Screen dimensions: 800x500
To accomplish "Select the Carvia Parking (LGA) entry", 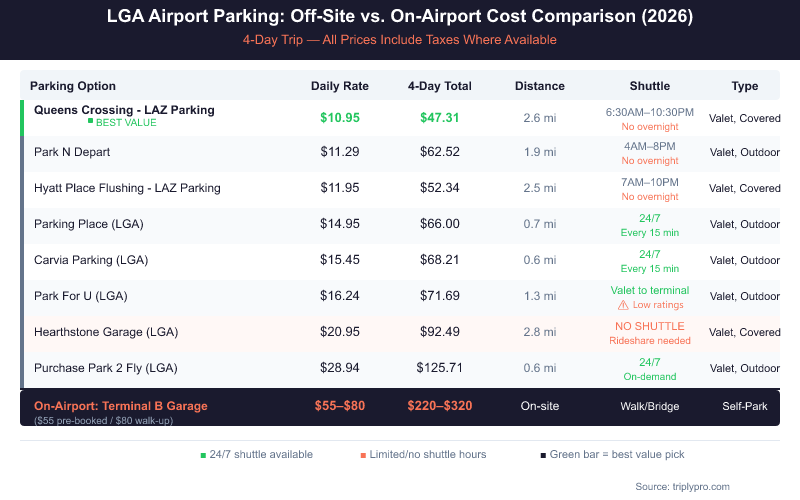I will click(91, 260).
